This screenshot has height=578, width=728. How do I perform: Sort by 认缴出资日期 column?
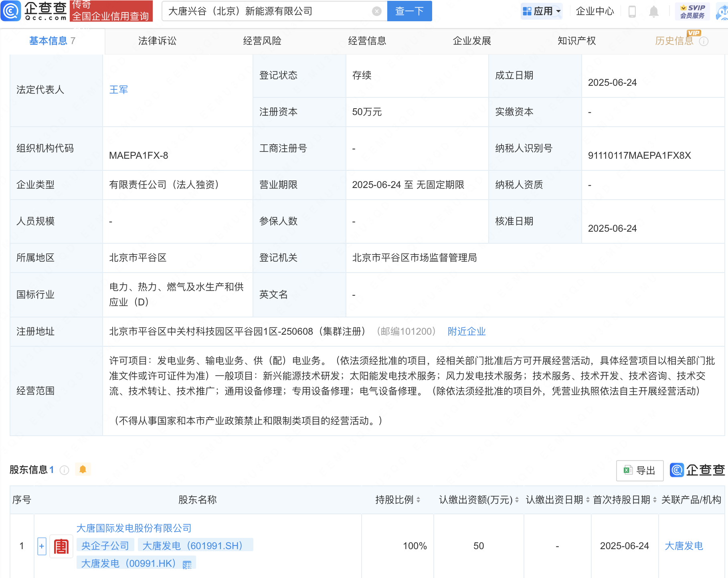[x=588, y=500]
